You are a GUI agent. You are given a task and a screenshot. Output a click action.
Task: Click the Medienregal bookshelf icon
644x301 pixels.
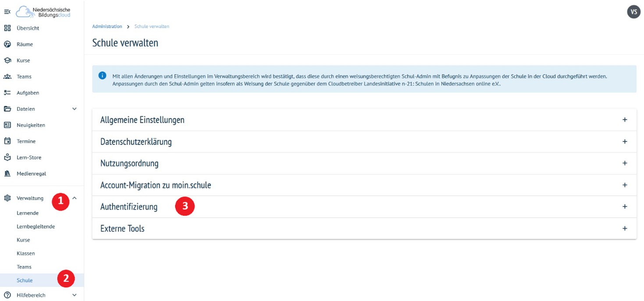(7, 174)
